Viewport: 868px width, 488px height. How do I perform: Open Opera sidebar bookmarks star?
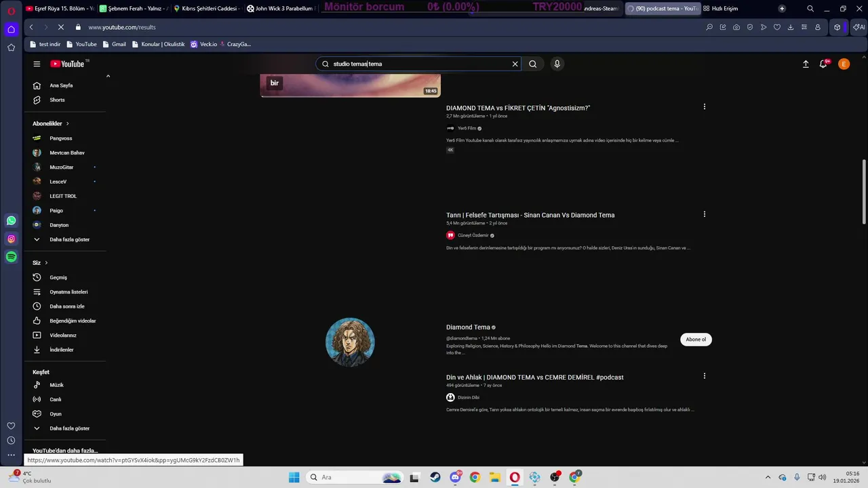click(11, 47)
